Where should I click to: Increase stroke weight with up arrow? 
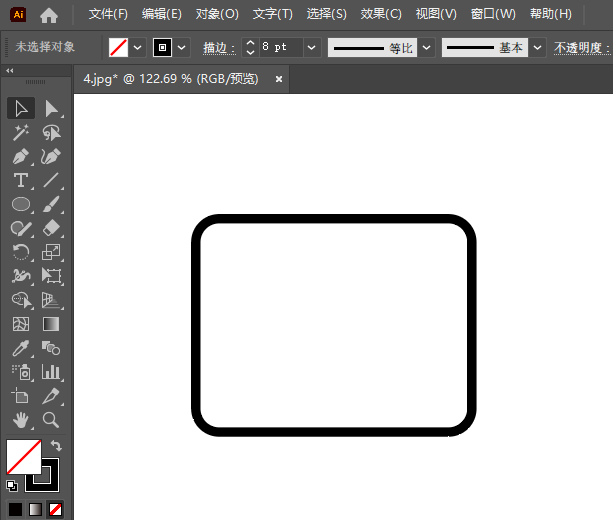point(251,43)
